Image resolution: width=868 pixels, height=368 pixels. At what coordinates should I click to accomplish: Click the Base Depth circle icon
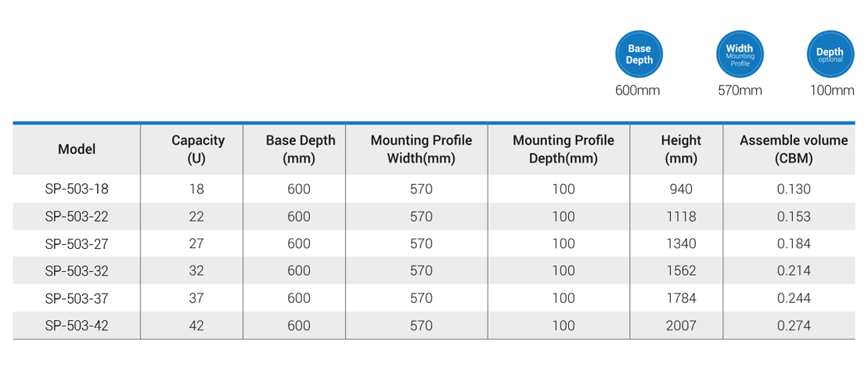(x=639, y=54)
